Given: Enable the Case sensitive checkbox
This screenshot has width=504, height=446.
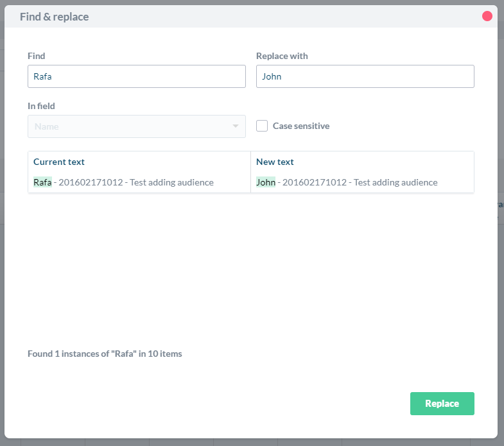Looking at the screenshot, I should 262,126.
